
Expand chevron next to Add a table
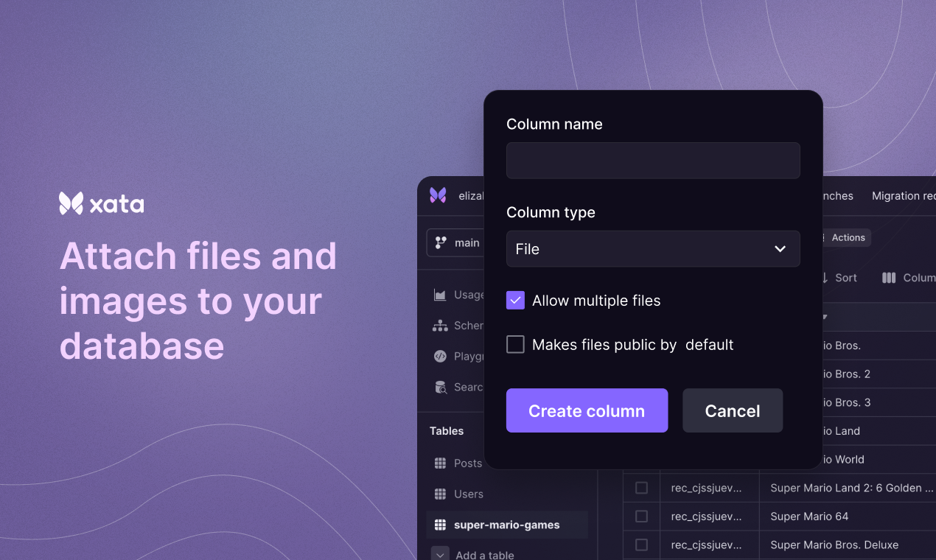pyautogui.click(x=440, y=554)
